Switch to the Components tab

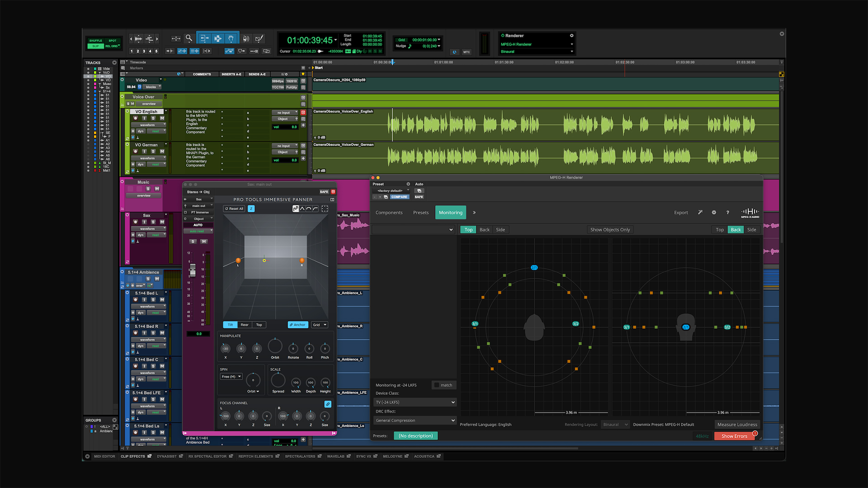click(x=389, y=213)
